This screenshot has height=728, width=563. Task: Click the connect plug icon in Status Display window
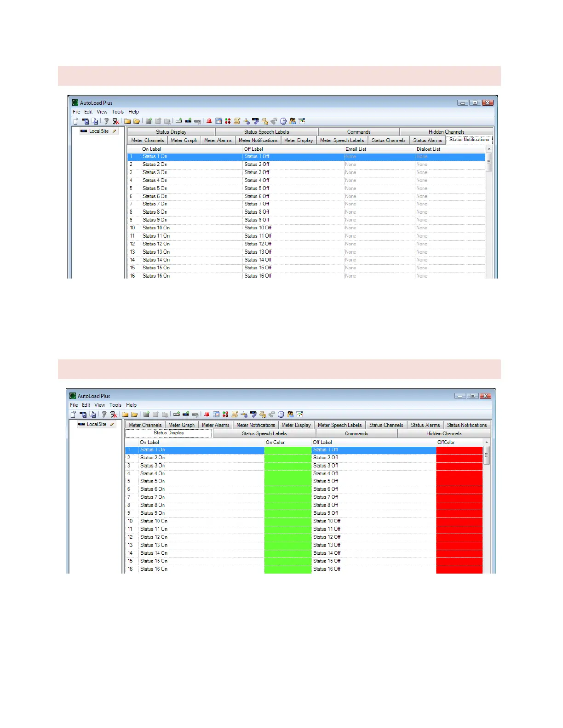pyautogui.click(x=103, y=415)
